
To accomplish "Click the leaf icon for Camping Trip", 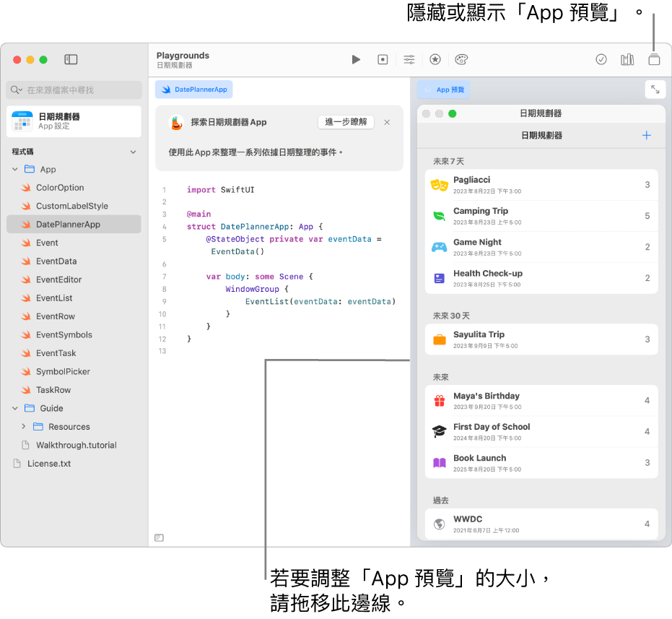I will point(440,216).
